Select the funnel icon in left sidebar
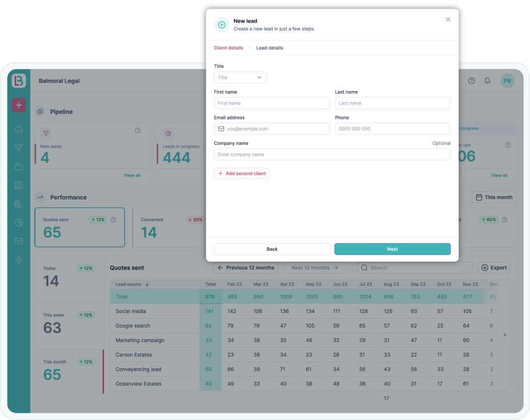Viewport: 530px width, 420px height. 19,148
